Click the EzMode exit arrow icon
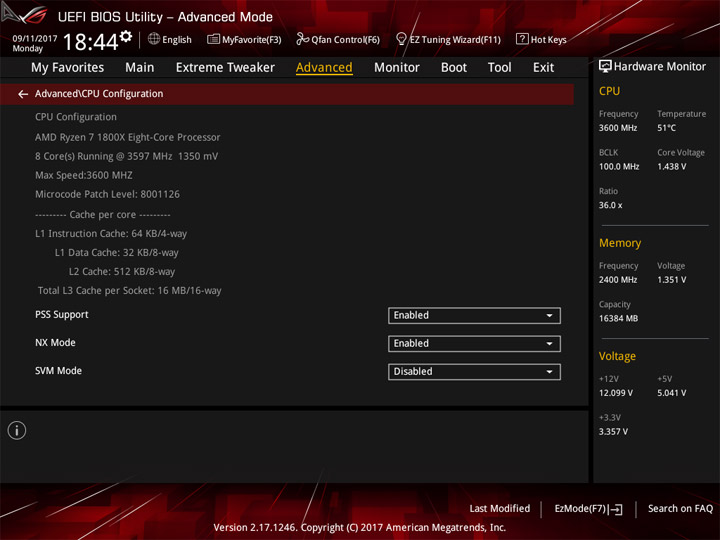This screenshot has height=540, width=720. 615,509
